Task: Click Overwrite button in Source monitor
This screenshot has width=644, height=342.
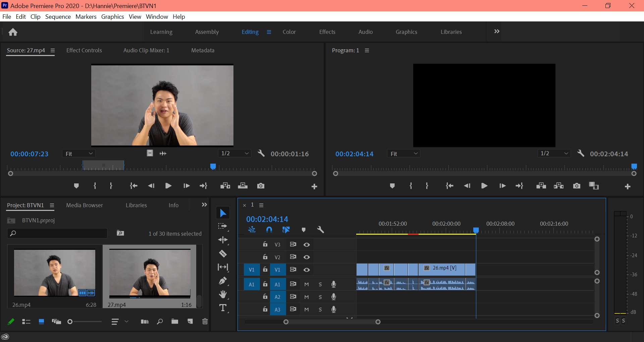Action: [243, 186]
